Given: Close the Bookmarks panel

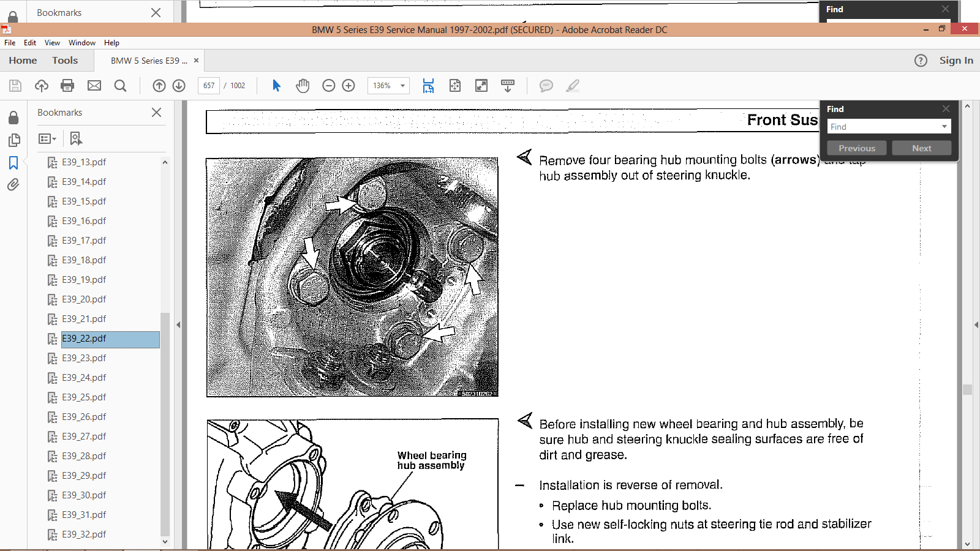Looking at the screenshot, I should pos(156,113).
